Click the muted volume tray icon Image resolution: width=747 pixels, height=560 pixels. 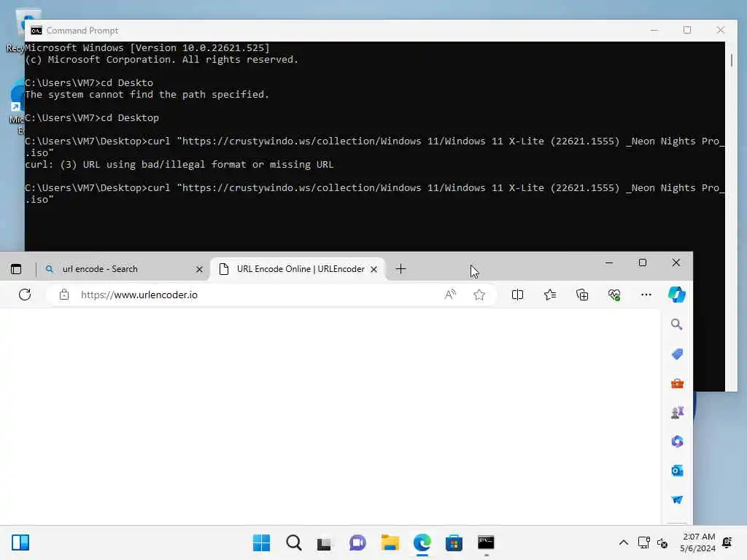click(662, 542)
